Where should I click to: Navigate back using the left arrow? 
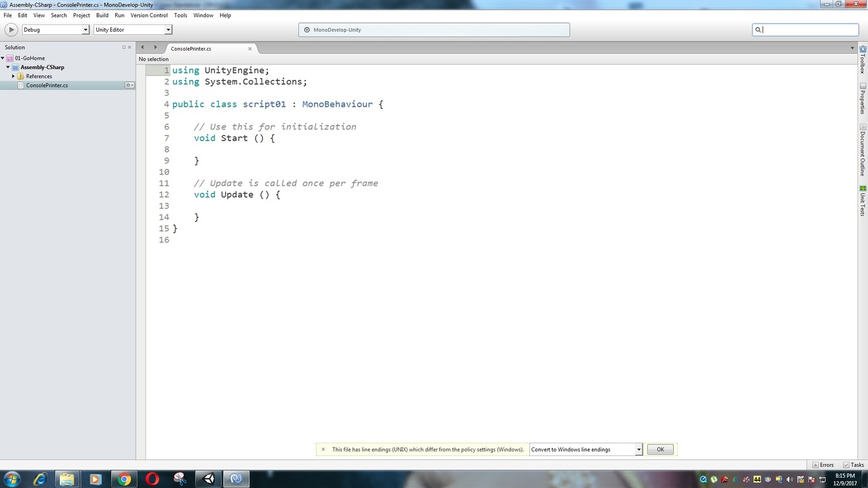click(143, 47)
